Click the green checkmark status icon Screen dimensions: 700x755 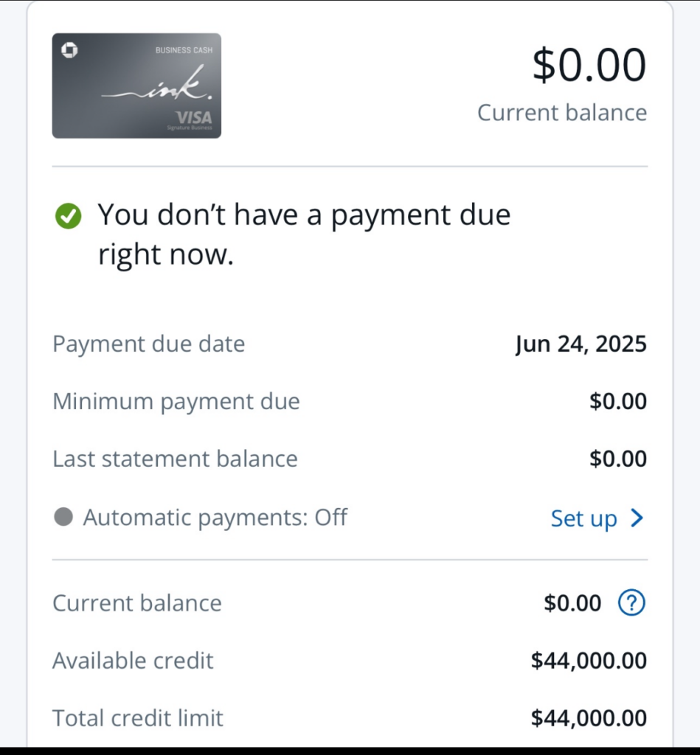[x=68, y=216]
